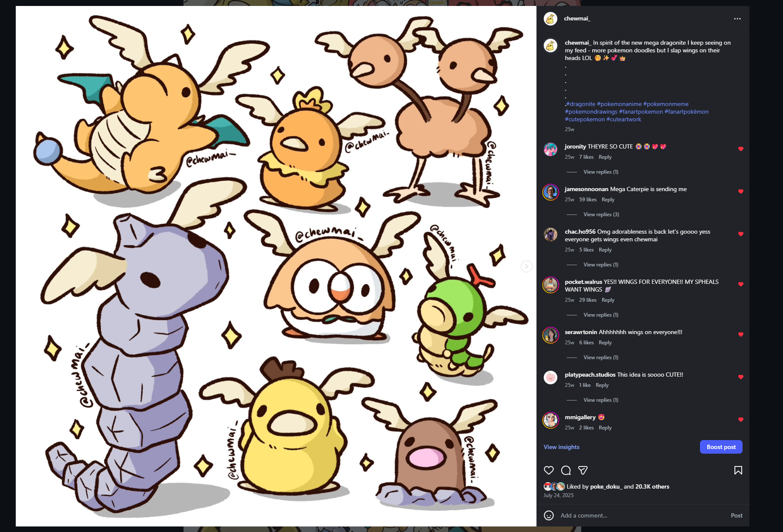This screenshot has width=783, height=532.
Task: Open the three-dot more options menu
Action: [x=737, y=19]
